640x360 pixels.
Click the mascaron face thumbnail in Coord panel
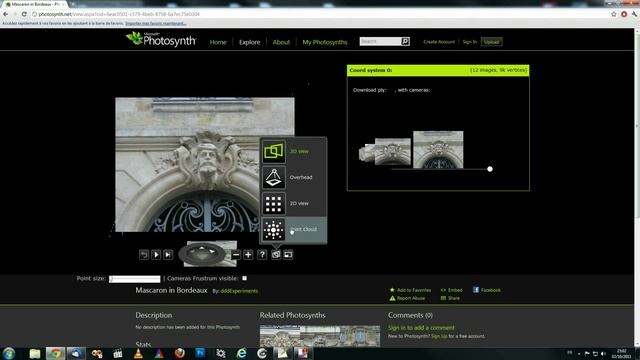tap(393, 152)
